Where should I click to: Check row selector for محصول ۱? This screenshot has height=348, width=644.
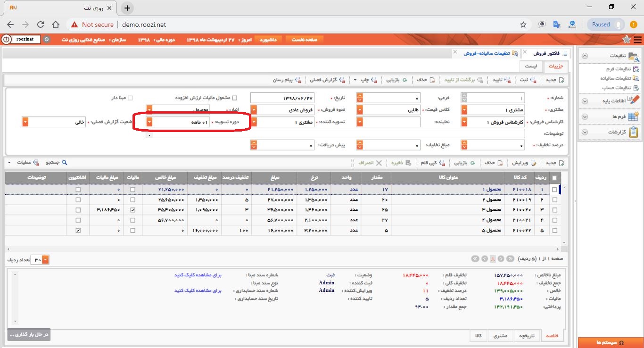point(554,190)
